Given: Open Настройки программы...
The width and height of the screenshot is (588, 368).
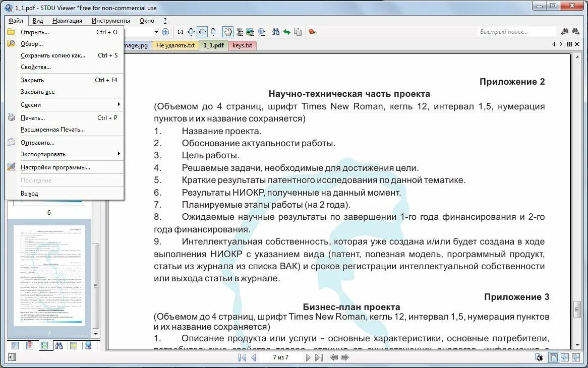Looking at the screenshot, I should click(65, 167).
